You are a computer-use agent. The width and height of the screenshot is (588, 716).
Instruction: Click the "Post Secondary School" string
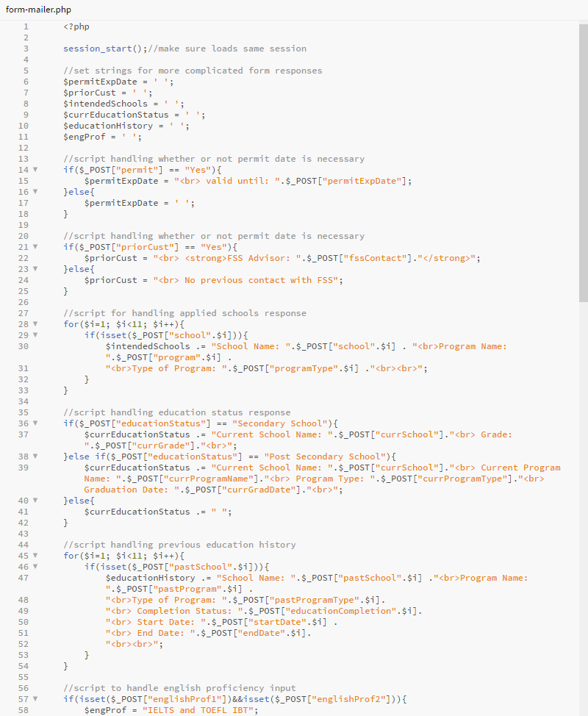325,457
